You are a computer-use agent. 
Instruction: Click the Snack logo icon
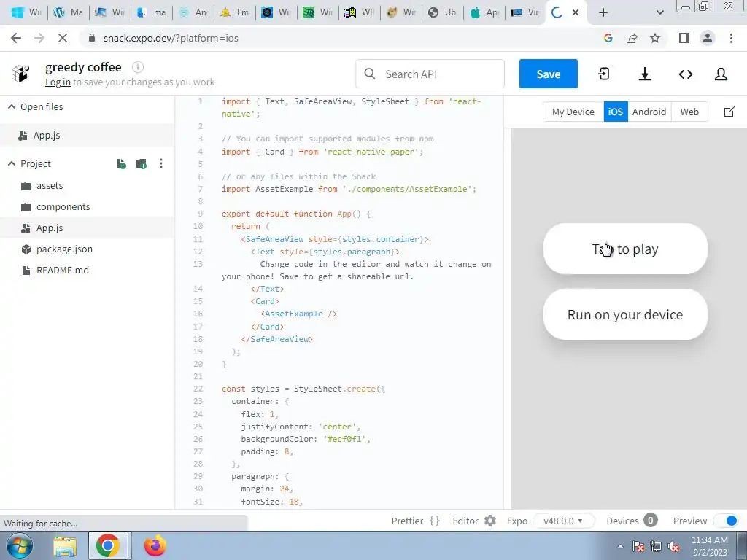(x=20, y=74)
